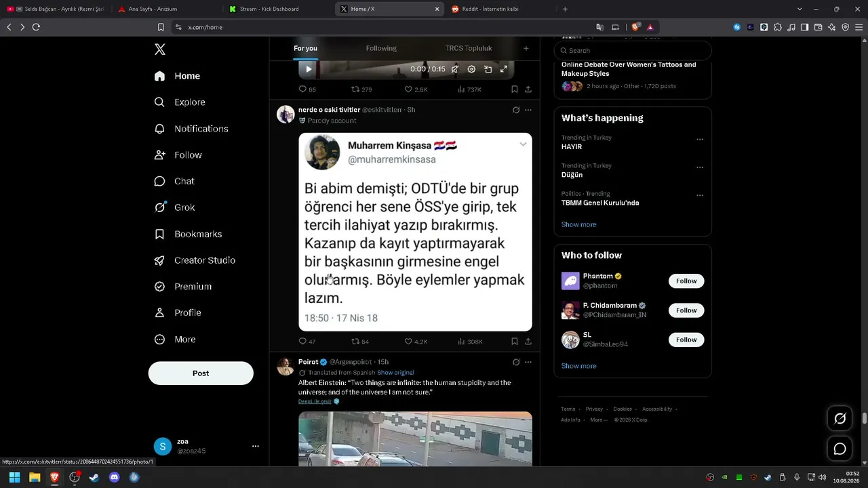Screen dimensions: 868x488
Task: Bookmark the eskitvitlerr post
Action: tap(515, 342)
